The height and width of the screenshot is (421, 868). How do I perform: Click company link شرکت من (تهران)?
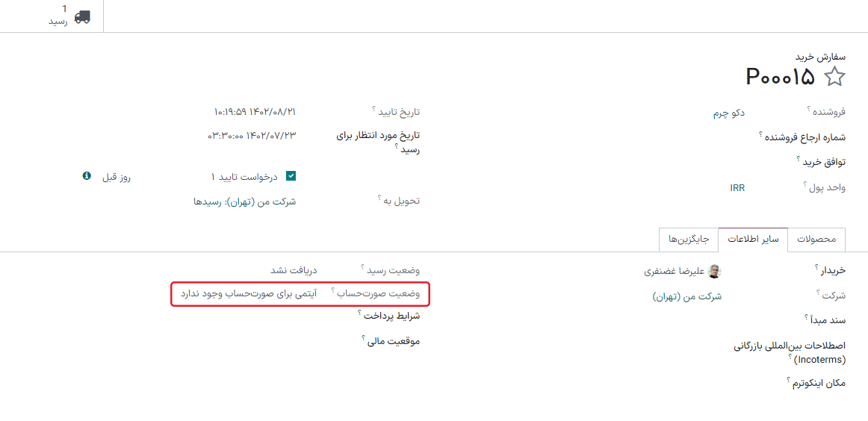pos(687,296)
